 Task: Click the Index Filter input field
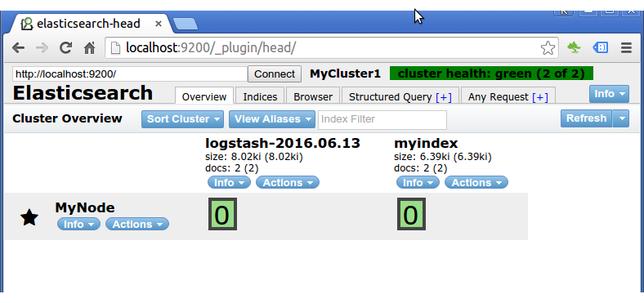coord(382,119)
